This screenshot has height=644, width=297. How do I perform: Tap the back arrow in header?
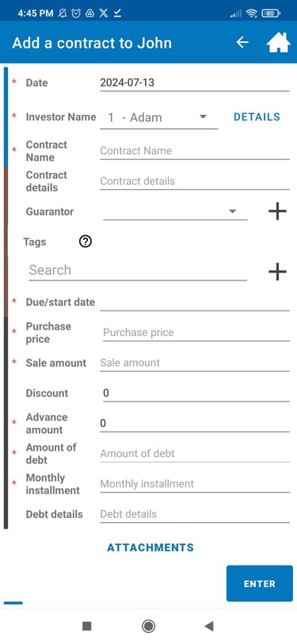coord(242,42)
